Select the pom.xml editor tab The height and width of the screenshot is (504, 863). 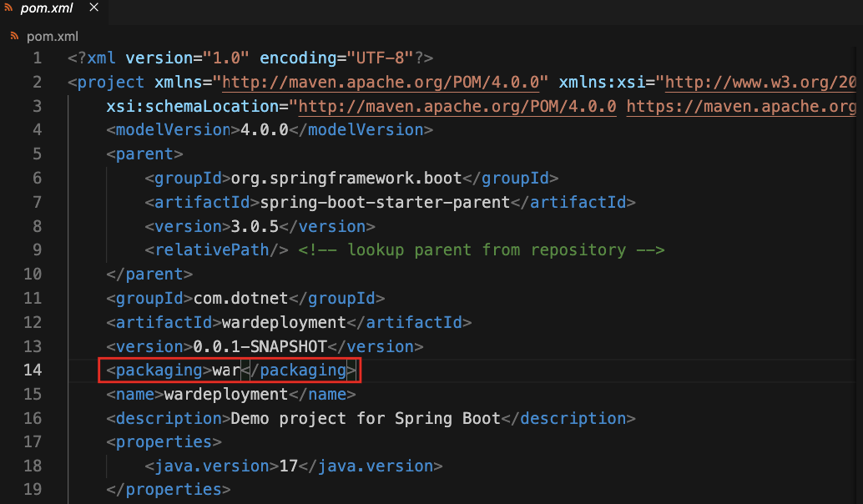tap(53, 10)
